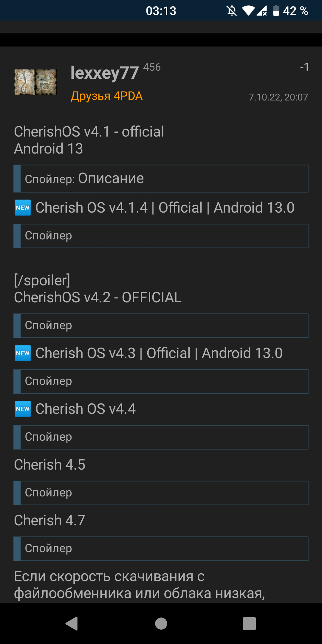Tap the Wi-Fi signal status icon

(x=248, y=11)
